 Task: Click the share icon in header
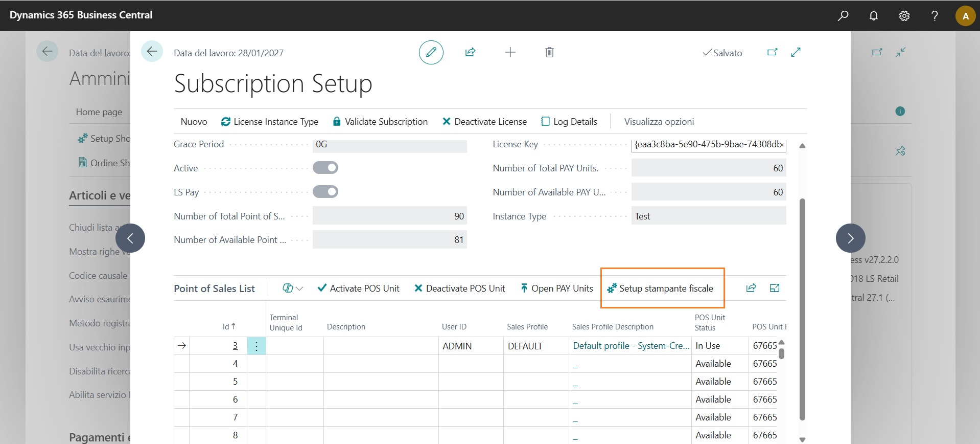[x=470, y=52]
